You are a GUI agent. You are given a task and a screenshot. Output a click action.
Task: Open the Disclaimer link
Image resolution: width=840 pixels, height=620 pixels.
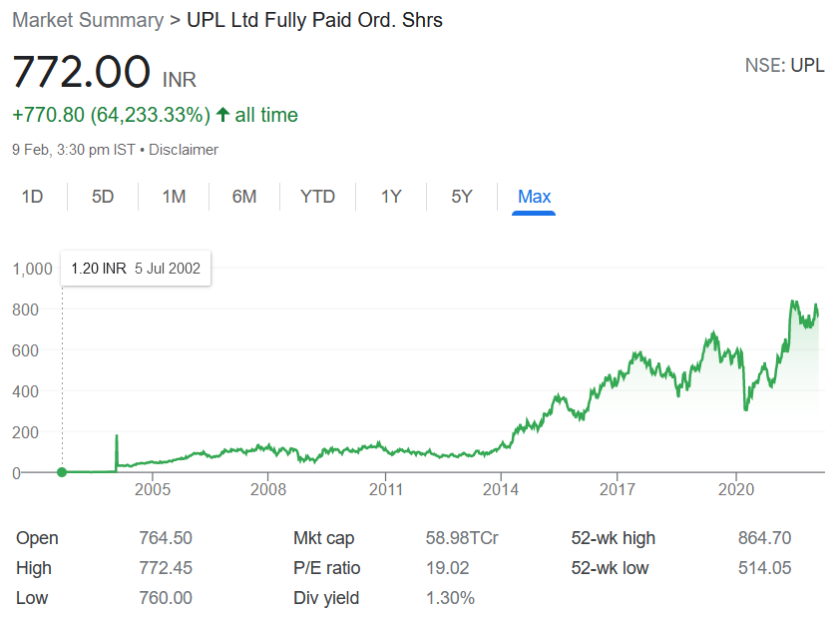pos(184,150)
